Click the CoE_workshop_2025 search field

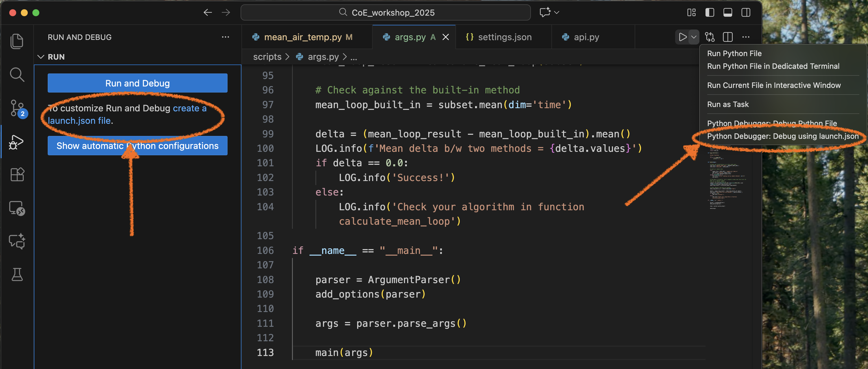pos(385,12)
